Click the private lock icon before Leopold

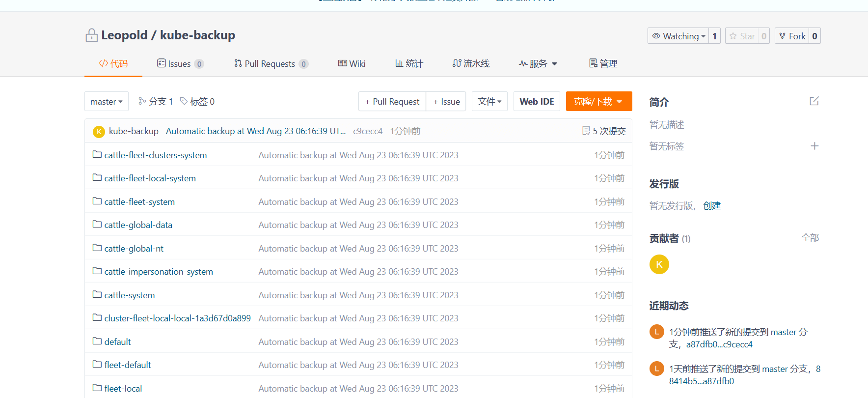[91, 35]
